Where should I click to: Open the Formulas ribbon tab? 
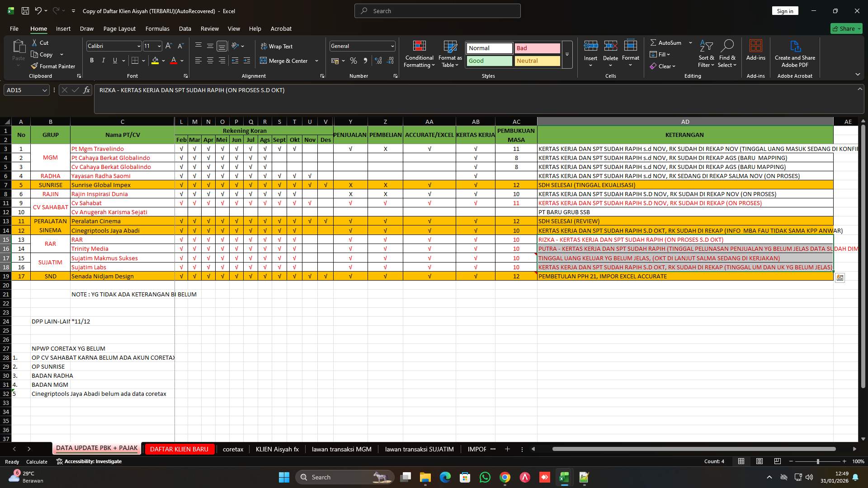coord(157,28)
